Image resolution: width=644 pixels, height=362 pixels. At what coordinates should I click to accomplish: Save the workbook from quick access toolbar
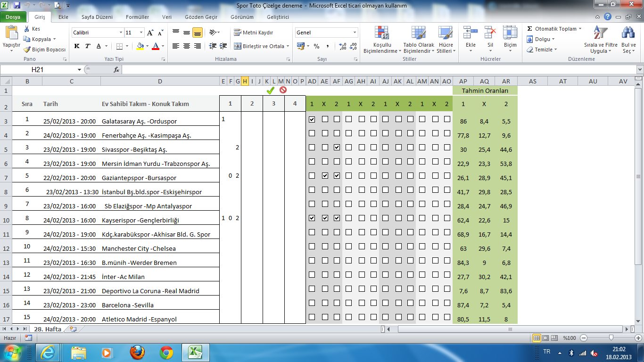coord(17,6)
